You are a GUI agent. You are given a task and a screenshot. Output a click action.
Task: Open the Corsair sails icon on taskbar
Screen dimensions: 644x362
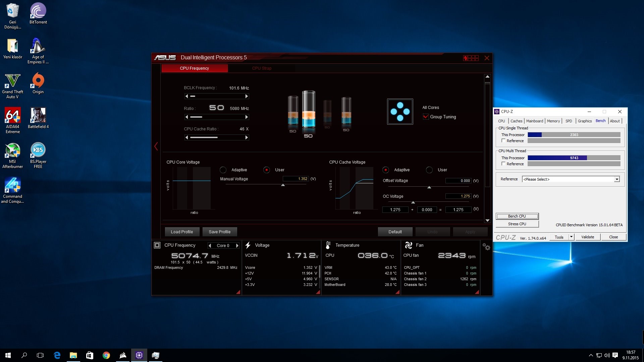(x=122, y=355)
